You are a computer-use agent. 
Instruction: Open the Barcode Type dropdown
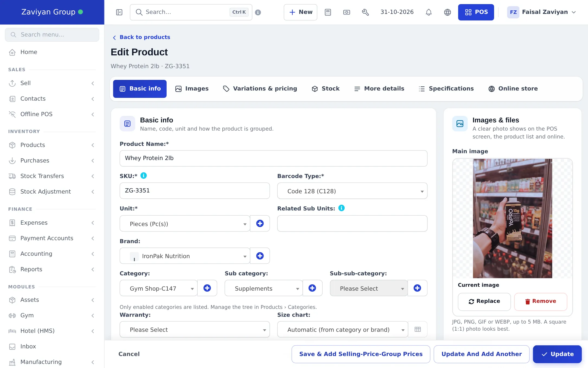(x=352, y=191)
